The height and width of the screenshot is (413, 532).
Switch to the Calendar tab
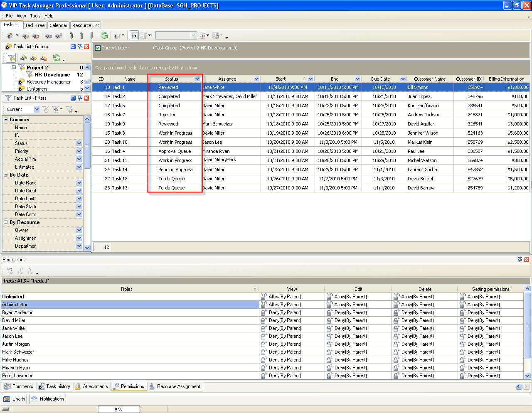[58, 25]
